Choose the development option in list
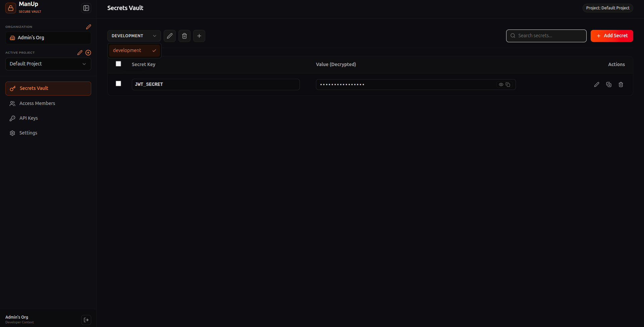644x327 pixels. click(x=135, y=50)
